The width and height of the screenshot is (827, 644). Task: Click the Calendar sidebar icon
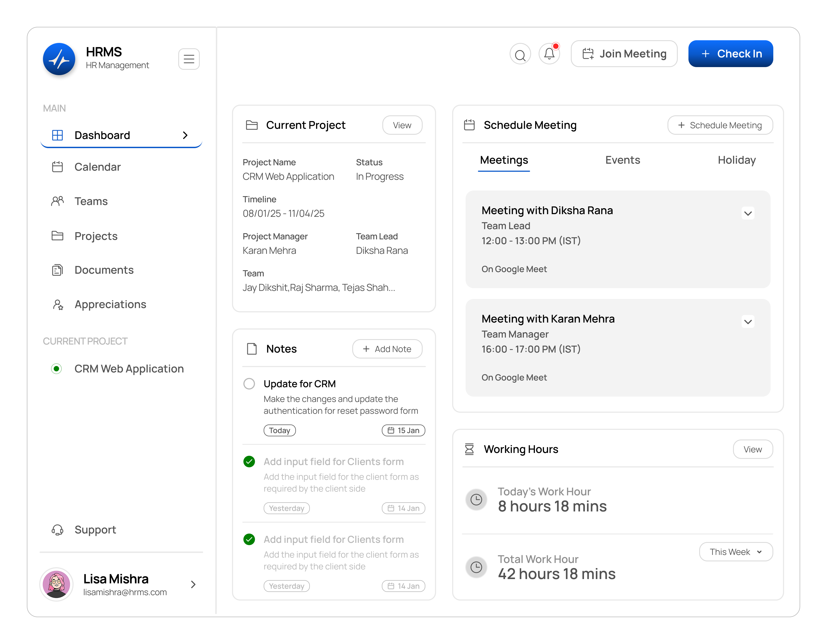(57, 167)
